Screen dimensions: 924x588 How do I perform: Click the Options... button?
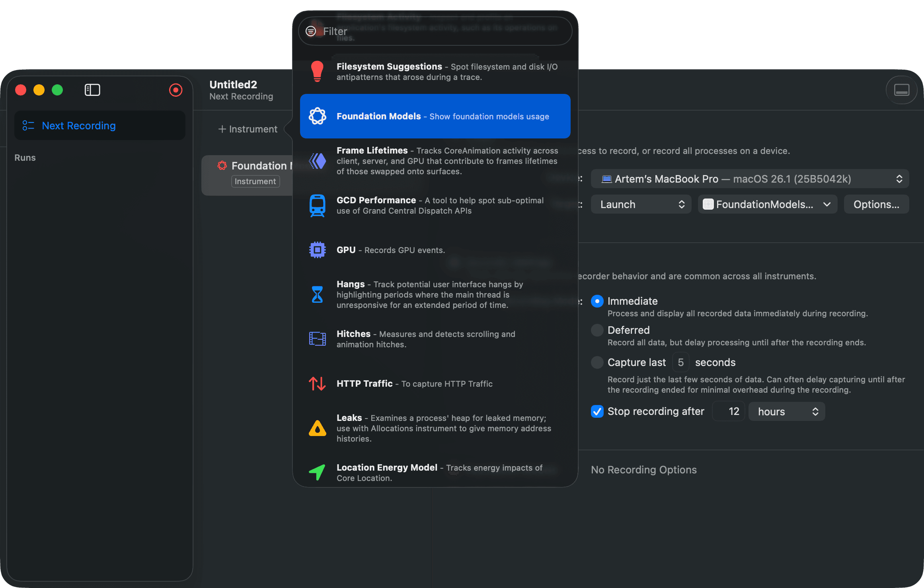876,204
